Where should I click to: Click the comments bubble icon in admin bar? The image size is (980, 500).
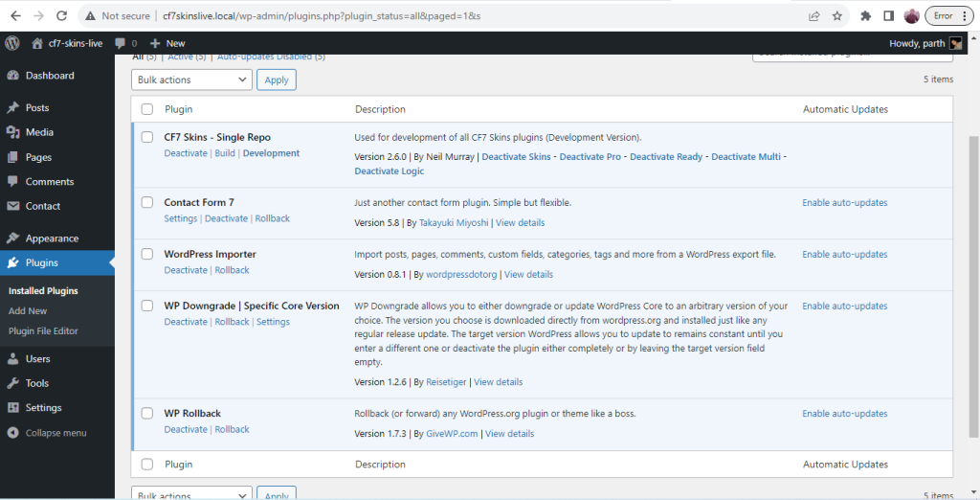tap(121, 43)
